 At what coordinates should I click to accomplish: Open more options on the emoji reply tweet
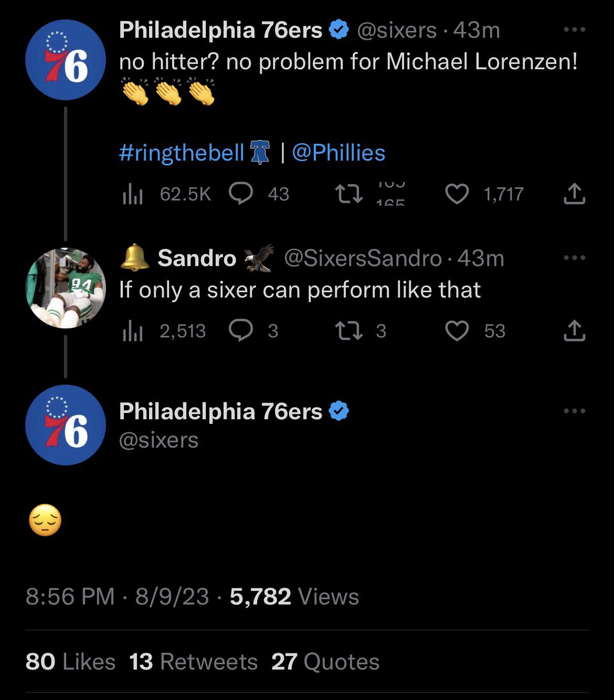pos(574,411)
